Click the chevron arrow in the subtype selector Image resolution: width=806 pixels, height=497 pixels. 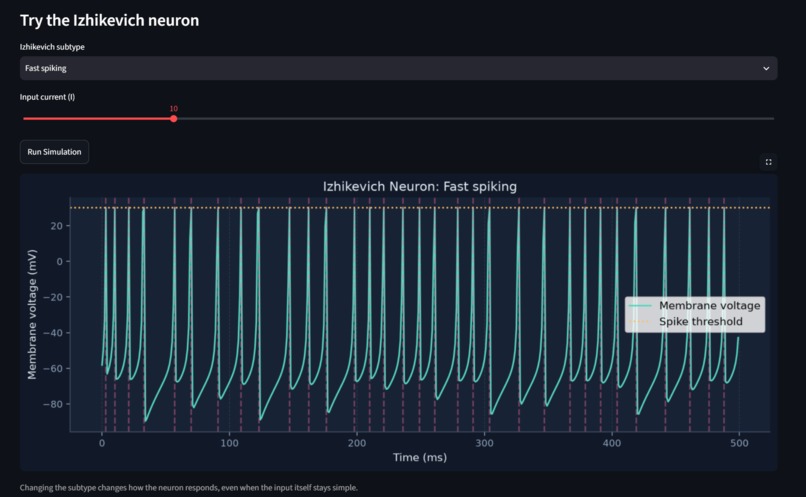(x=766, y=68)
